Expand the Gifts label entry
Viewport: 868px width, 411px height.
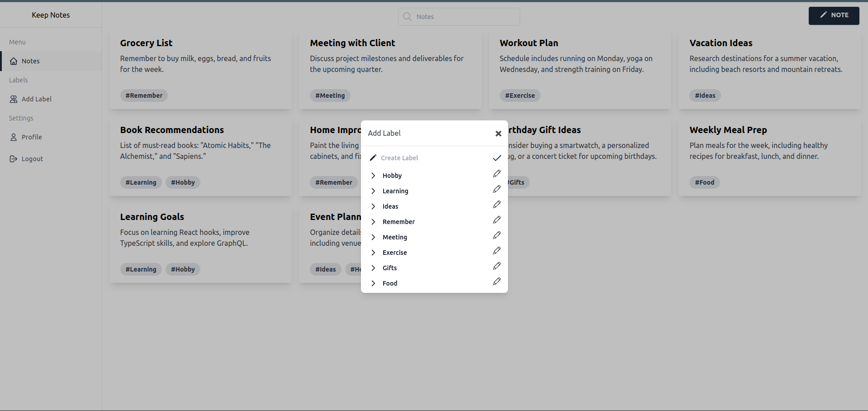pos(373,268)
